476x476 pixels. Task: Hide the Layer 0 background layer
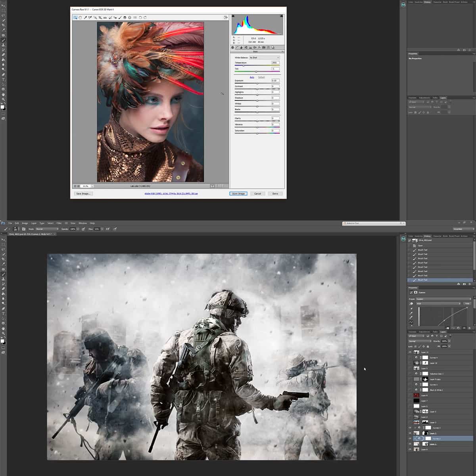point(410,449)
